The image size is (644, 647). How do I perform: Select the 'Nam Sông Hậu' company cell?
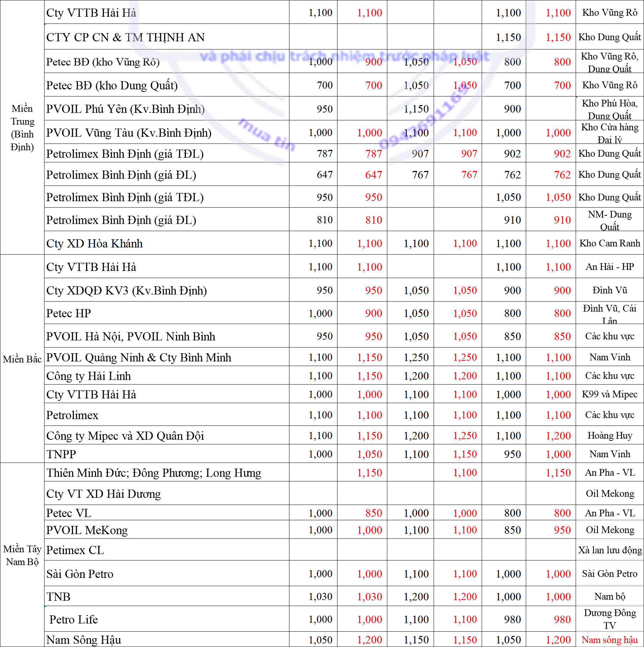click(x=167, y=640)
